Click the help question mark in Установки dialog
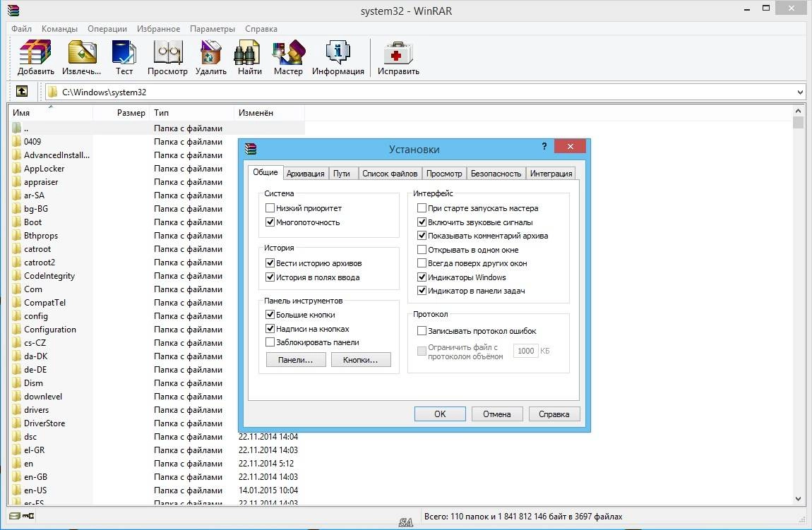 click(544, 147)
